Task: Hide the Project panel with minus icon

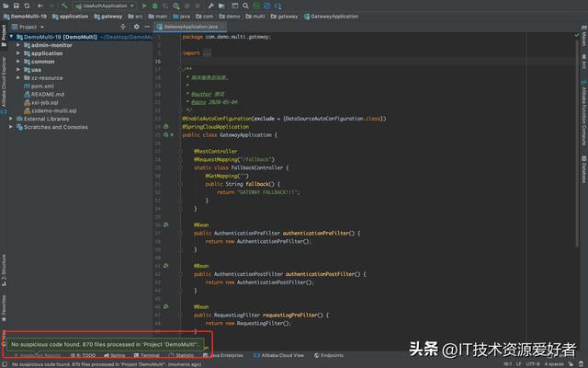Action: point(147,27)
